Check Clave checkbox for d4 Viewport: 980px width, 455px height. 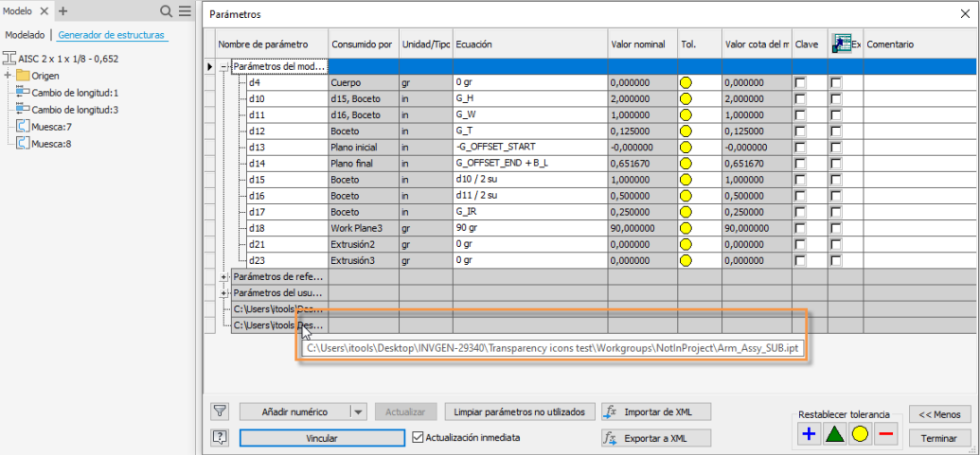pos(799,82)
